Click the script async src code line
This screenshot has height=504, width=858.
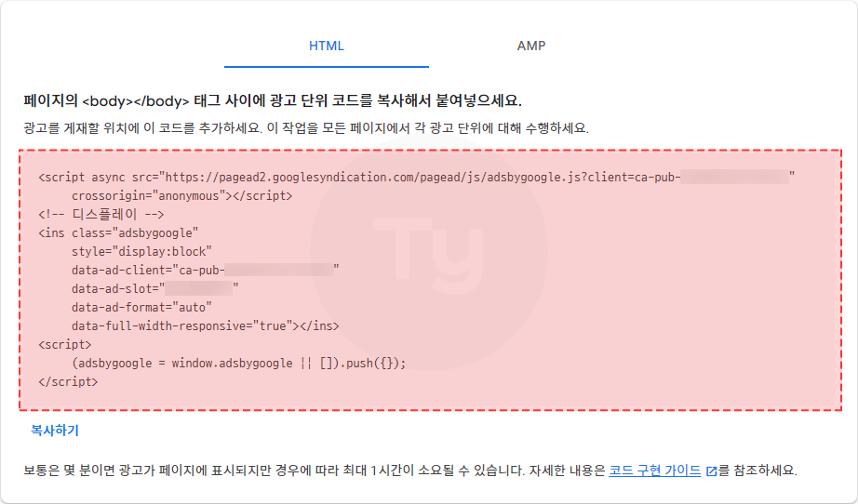click(x=416, y=177)
